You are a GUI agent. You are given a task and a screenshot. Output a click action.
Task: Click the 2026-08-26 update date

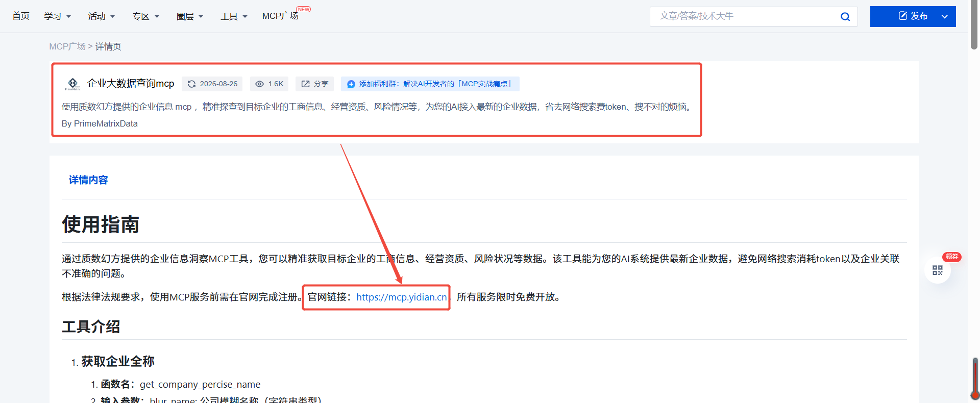[218, 84]
